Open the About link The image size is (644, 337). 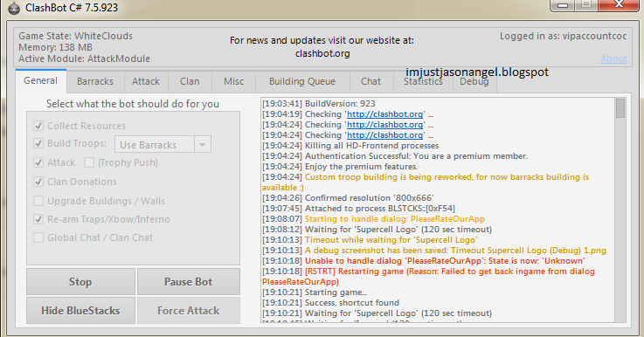pos(613,58)
